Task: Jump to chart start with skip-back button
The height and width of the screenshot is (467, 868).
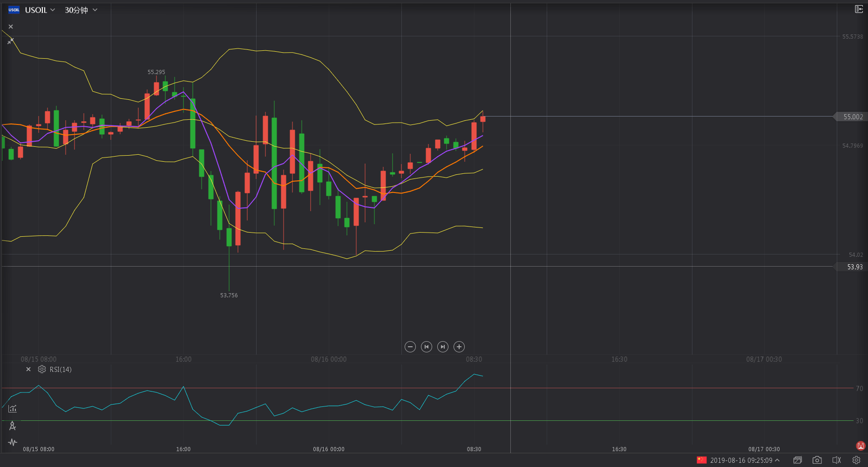Action: [427, 347]
